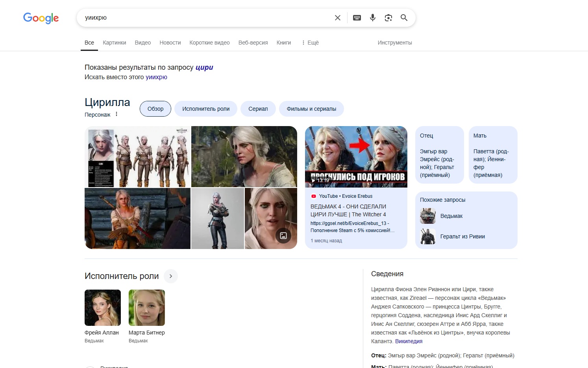Click the Google logo
The width and height of the screenshot is (588, 368).
(41, 18)
